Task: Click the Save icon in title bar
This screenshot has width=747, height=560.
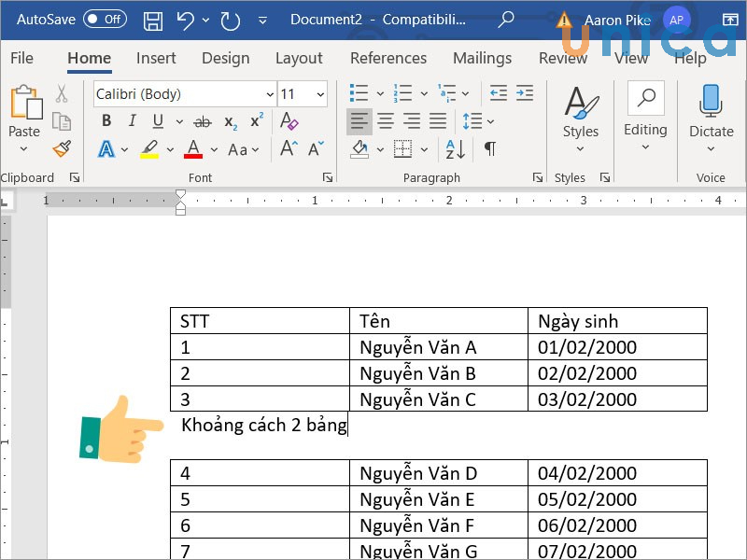Action: coord(154,20)
